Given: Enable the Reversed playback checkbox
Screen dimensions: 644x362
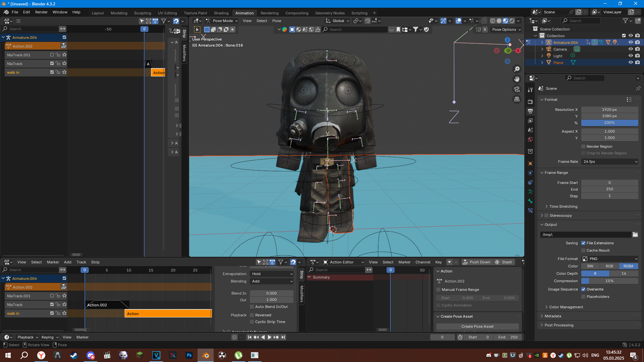Looking at the screenshot, I should tap(252, 315).
